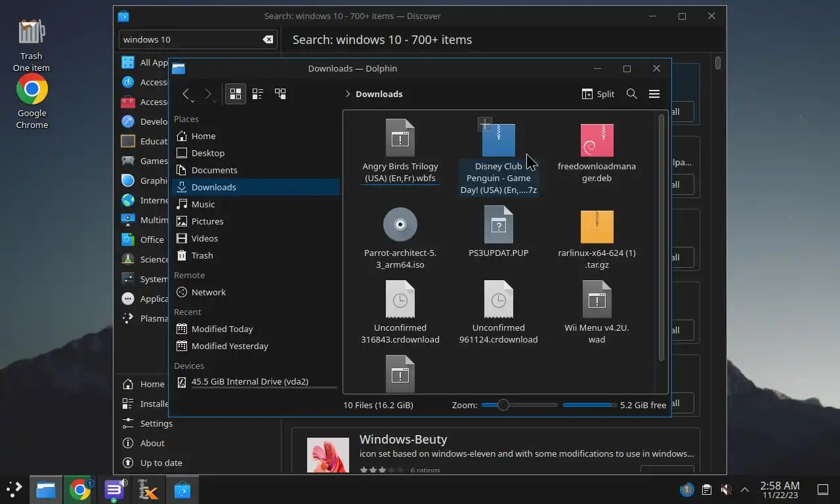Unmute audio volume tray icon
The height and width of the screenshot is (504, 840).
pyautogui.click(x=726, y=490)
